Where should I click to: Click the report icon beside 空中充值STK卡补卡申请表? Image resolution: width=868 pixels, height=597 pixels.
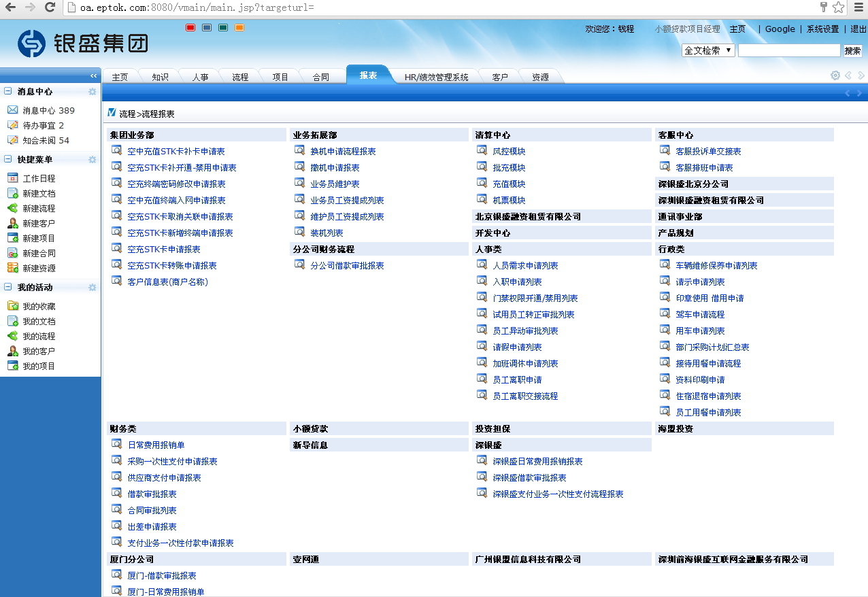point(116,150)
